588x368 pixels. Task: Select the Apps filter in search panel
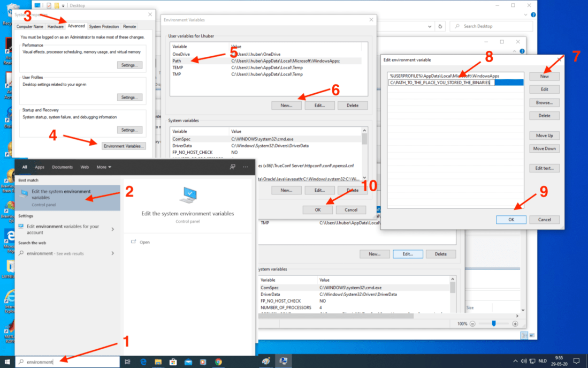click(40, 167)
